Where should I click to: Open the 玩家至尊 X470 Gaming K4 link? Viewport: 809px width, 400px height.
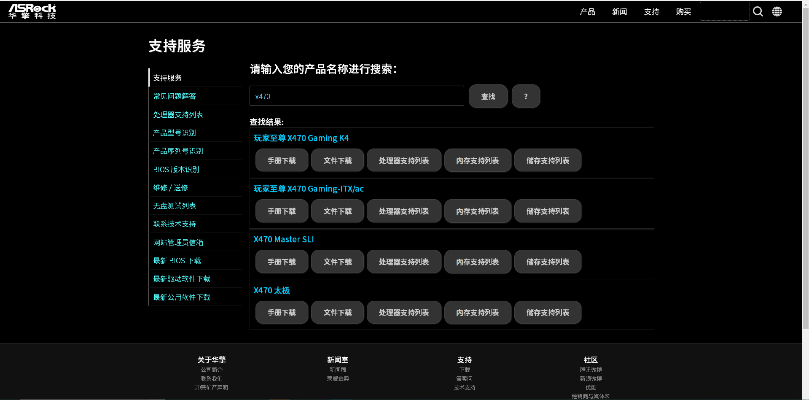pyautogui.click(x=301, y=138)
